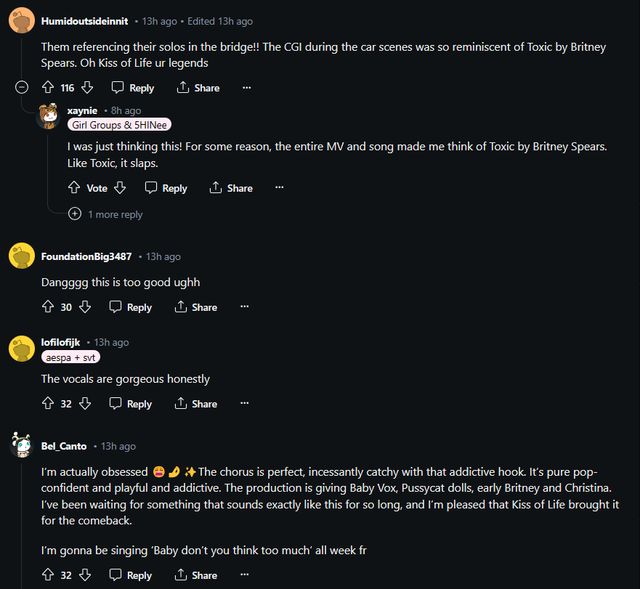Click Reply icon on Bel_Canto's comment
The width and height of the screenshot is (640, 589).
(x=115, y=575)
